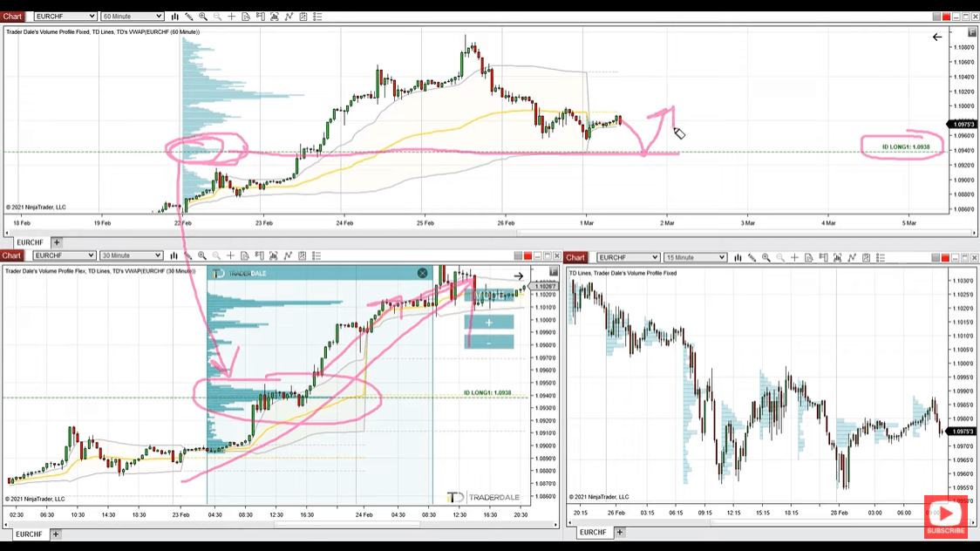This screenshot has width=980, height=551.
Task: Toggle gray link square in 30 Minute chart
Action: pyautogui.click(x=518, y=256)
